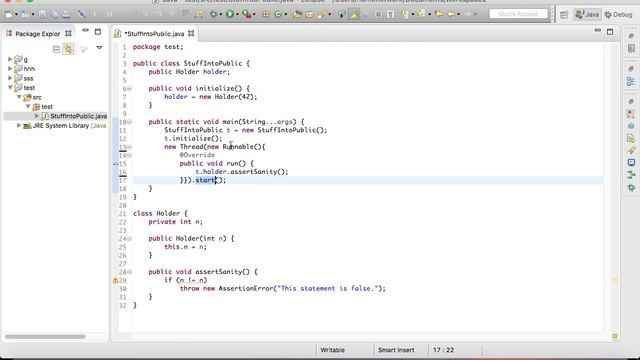Screen dimensions: 640x360
Task: Click the Open Perspective icon
Action: (564, 15)
